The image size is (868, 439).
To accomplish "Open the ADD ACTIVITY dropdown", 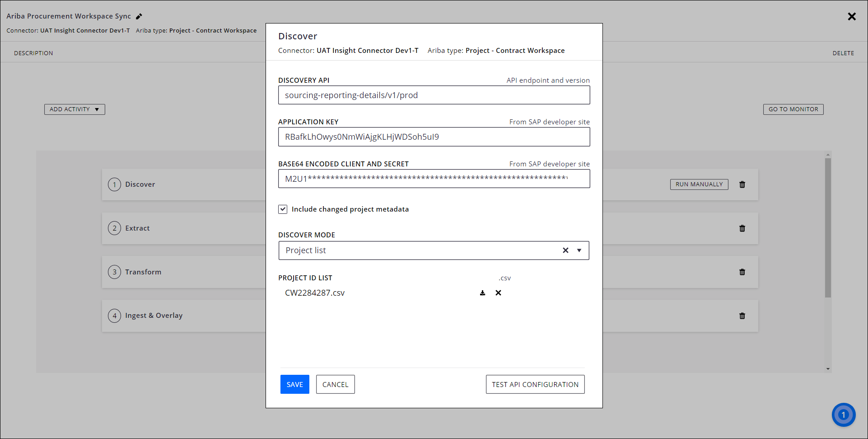I will [x=74, y=109].
